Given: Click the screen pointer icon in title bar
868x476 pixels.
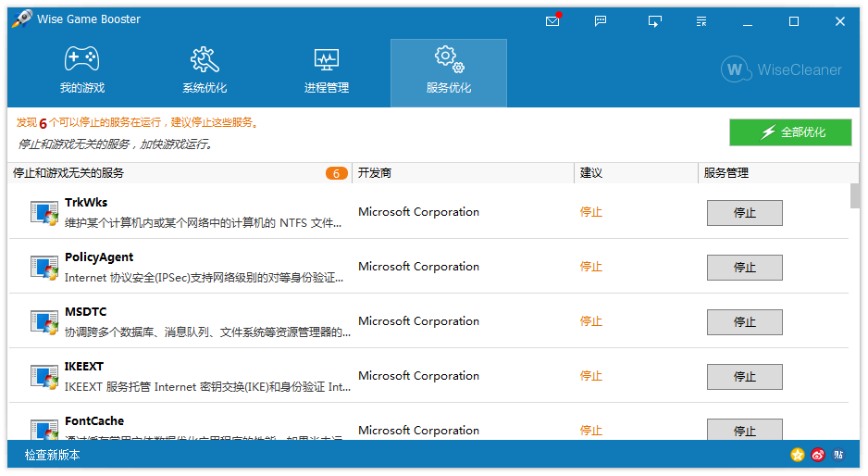Looking at the screenshot, I should pyautogui.click(x=655, y=21).
